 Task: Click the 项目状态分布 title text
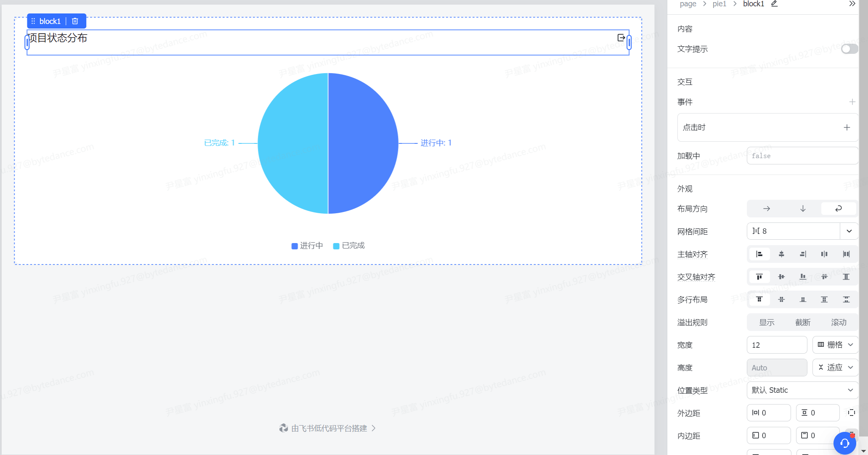click(58, 38)
